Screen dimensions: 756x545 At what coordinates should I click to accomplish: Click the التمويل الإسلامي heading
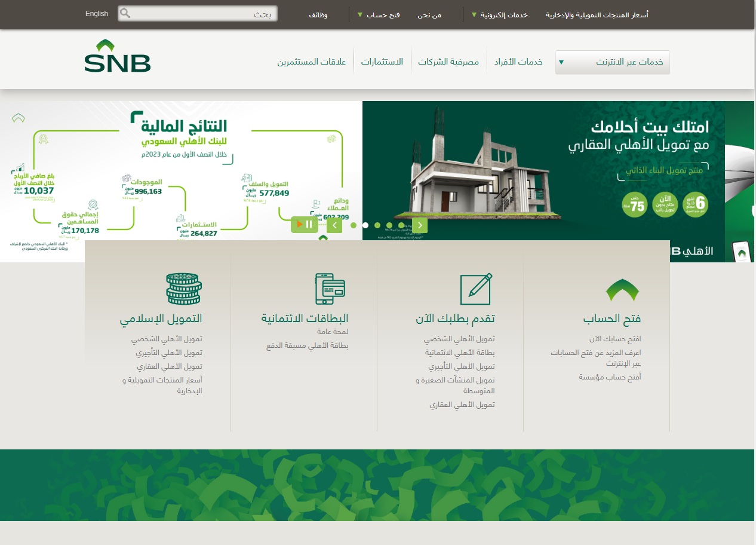coord(161,319)
